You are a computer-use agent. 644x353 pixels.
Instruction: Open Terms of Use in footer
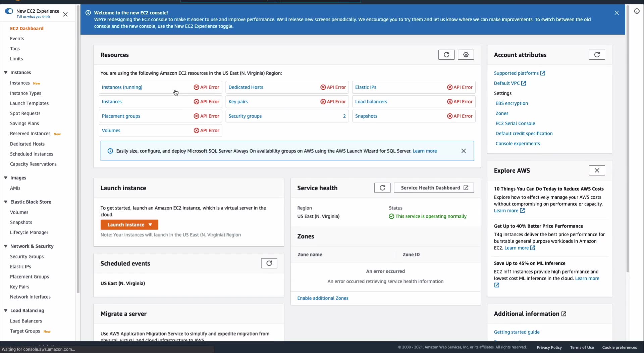pyautogui.click(x=582, y=348)
